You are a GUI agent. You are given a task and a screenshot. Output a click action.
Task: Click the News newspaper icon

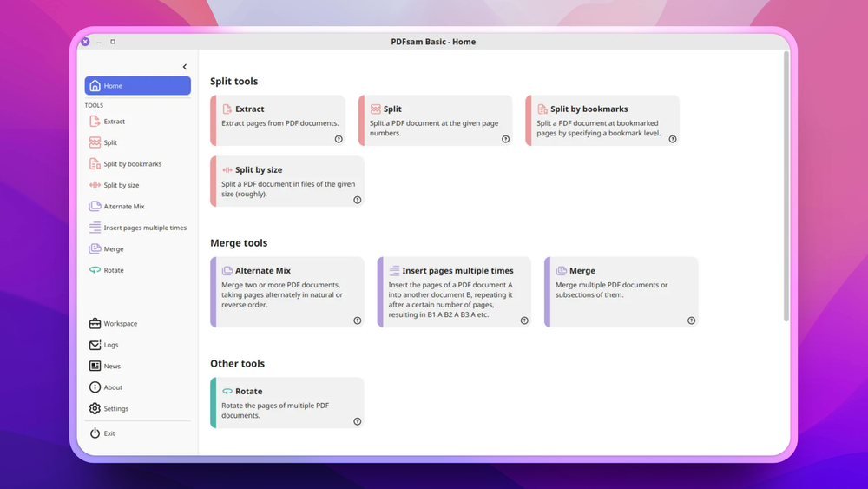pos(95,366)
